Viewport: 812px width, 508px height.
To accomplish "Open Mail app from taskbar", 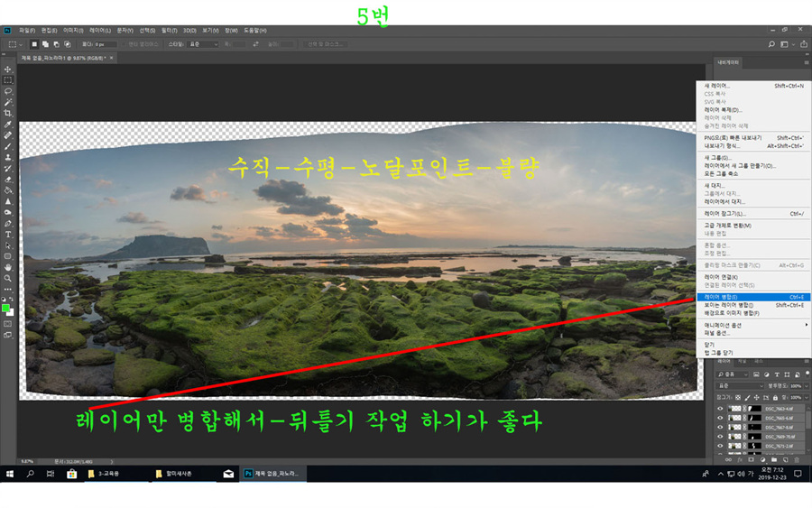I will [228, 474].
